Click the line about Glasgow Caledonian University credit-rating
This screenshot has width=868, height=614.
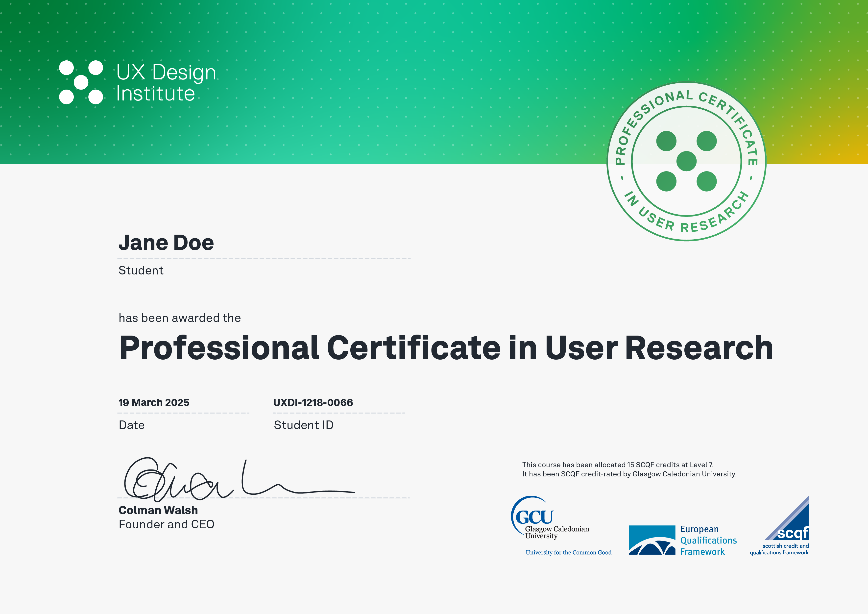click(629, 474)
